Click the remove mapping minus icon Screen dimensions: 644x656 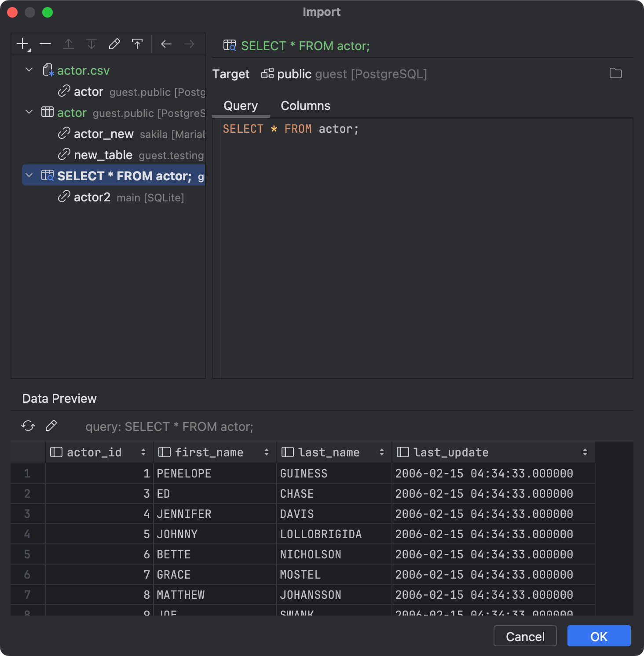[x=45, y=44]
